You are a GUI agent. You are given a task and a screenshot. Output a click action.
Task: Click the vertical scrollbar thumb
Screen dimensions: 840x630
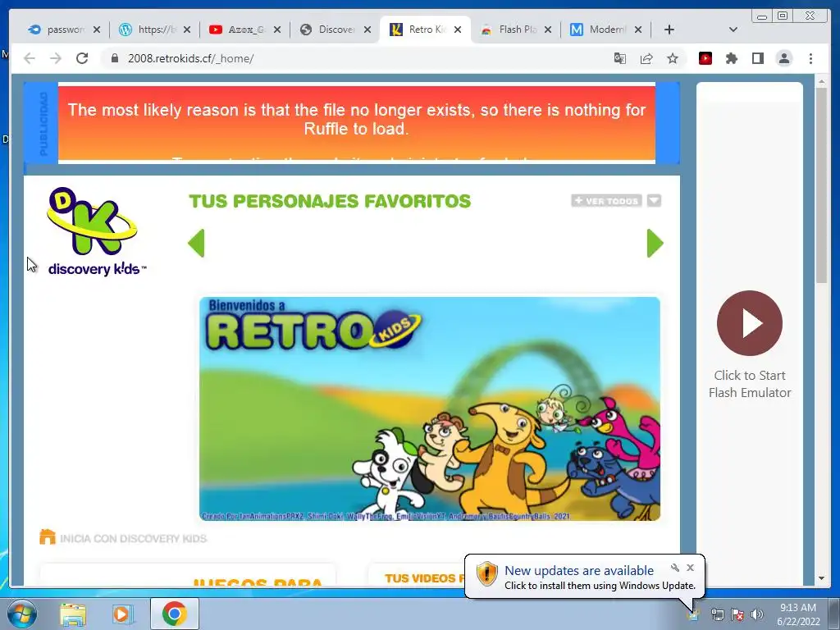coord(822,186)
